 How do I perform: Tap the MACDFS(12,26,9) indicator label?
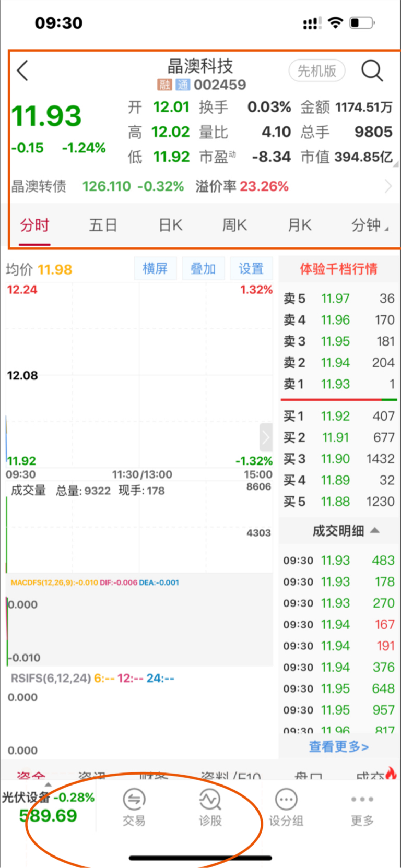coord(54,582)
